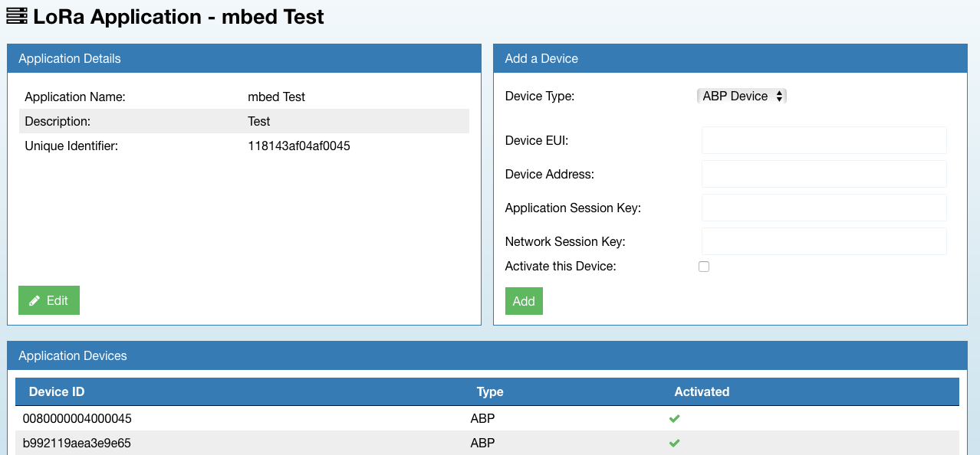Click the ABP Device selector arrows

[779, 96]
